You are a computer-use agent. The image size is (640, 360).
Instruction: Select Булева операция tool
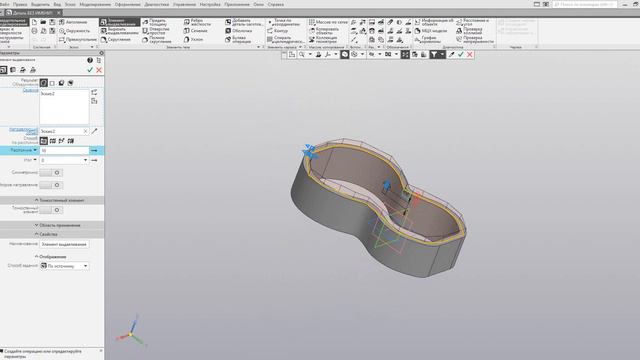[x=238, y=40]
